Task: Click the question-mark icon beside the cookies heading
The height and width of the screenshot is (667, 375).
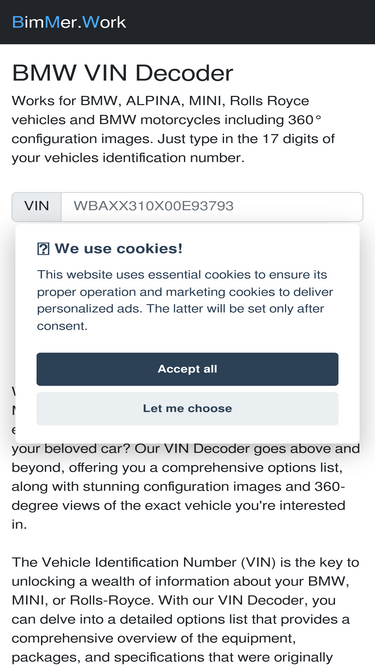Action: tap(43, 248)
